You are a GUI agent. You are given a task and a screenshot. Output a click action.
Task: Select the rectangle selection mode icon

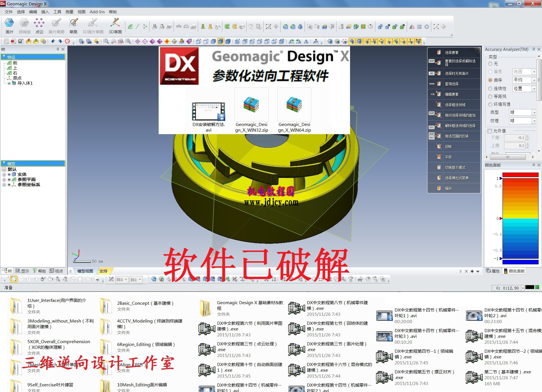pyautogui.click(x=14, y=279)
